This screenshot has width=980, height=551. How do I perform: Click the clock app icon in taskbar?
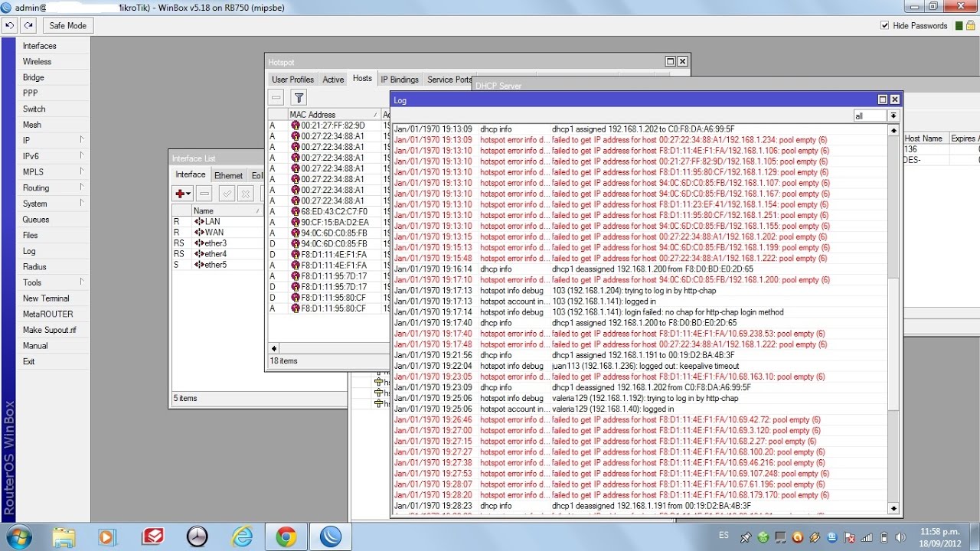[198, 537]
